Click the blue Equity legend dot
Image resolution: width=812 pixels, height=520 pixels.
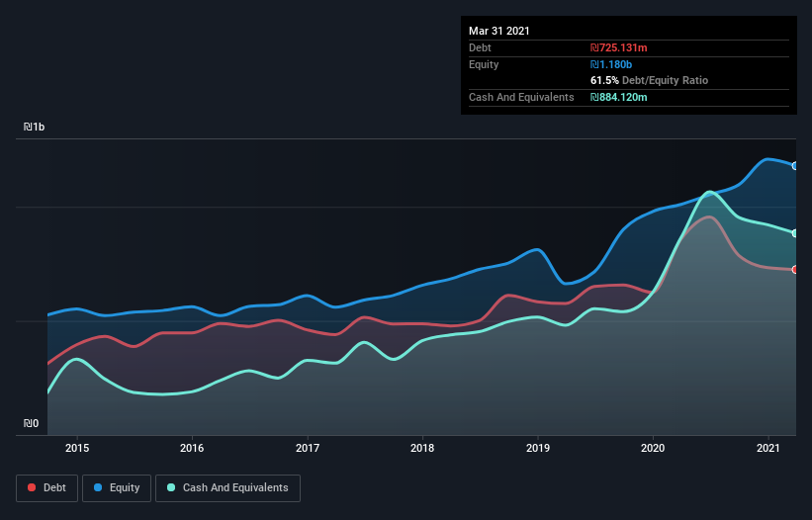[x=98, y=487]
